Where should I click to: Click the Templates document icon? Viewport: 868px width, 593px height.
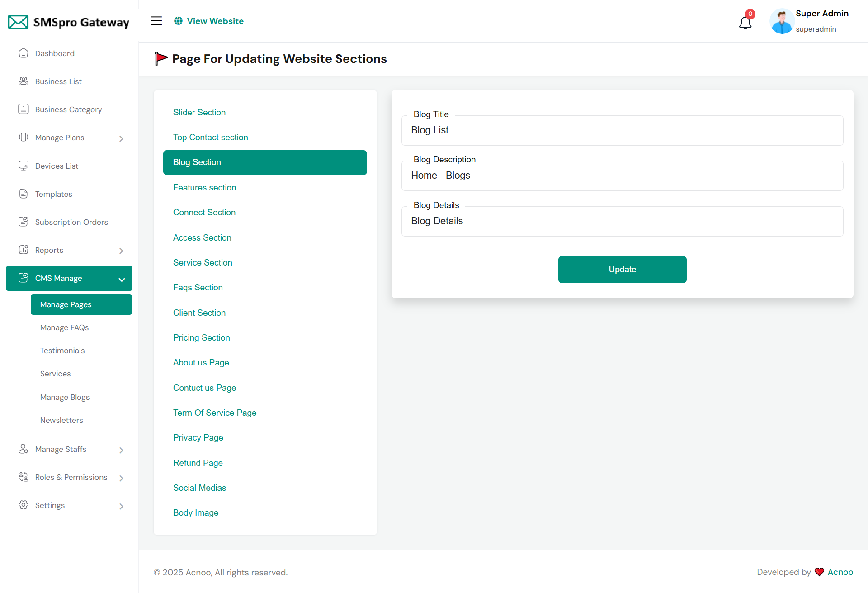24,194
